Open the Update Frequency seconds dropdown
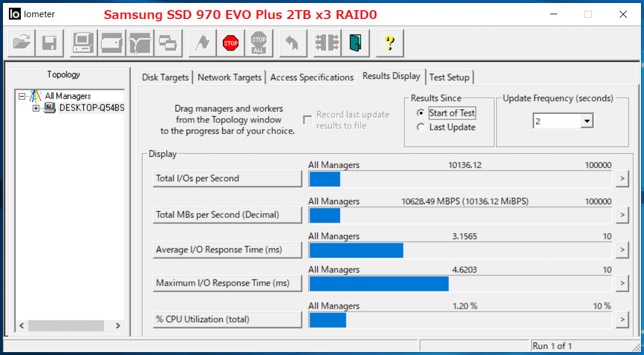This screenshot has width=644, height=355. (x=588, y=122)
